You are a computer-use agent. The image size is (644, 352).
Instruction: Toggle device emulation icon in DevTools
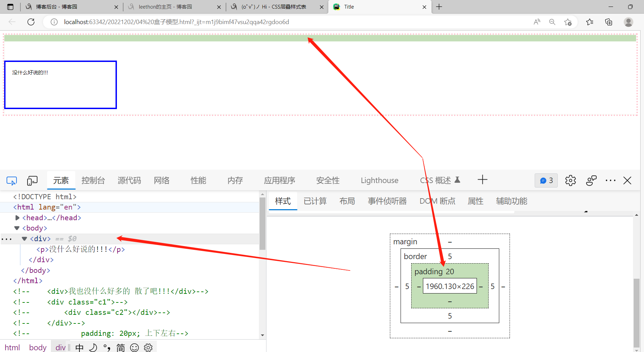[x=32, y=181]
